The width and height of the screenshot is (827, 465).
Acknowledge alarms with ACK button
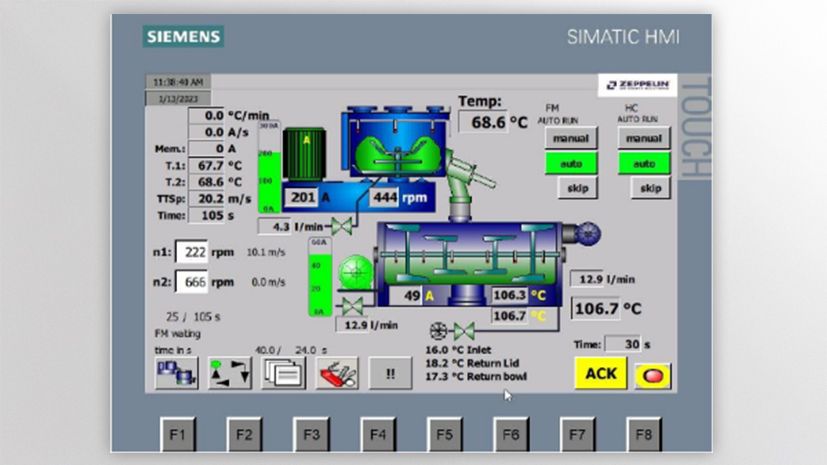point(600,373)
